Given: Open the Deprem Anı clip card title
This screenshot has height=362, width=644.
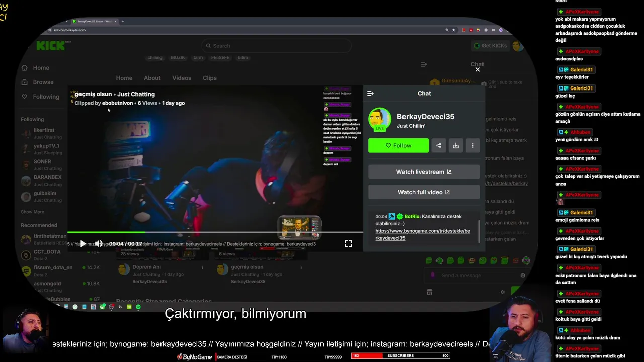Looking at the screenshot, I should click(147, 267).
